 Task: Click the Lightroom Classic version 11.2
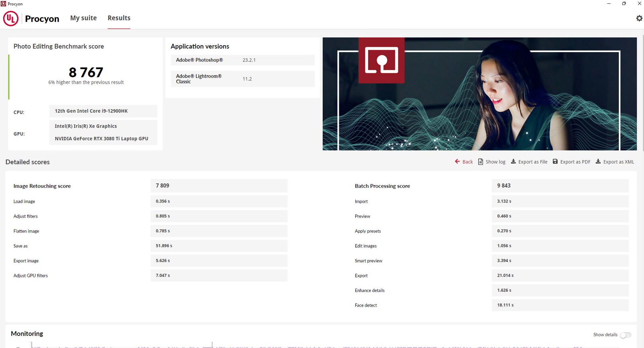247,79
